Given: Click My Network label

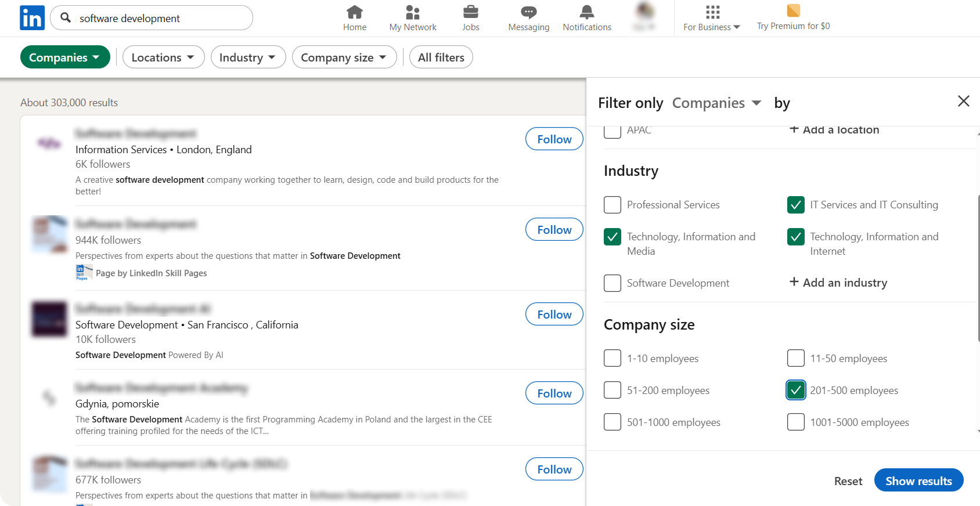Looking at the screenshot, I should pyautogui.click(x=413, y=27).
